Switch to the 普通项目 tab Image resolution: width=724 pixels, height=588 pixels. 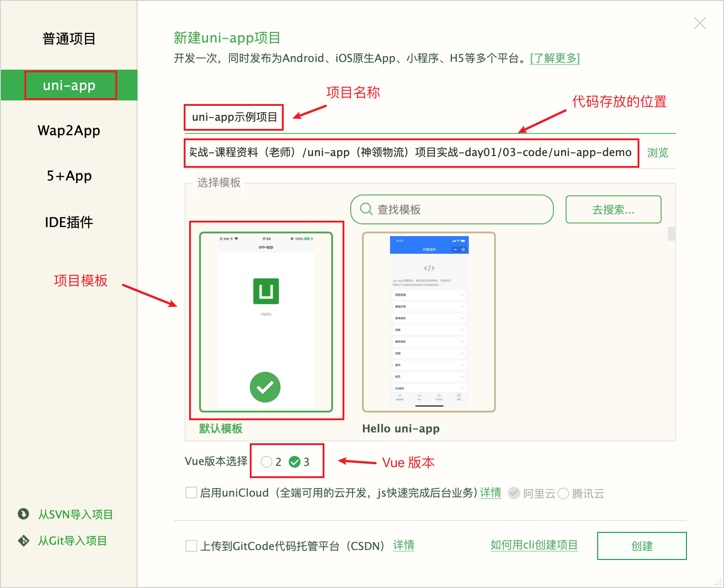[x=69, y=39]
